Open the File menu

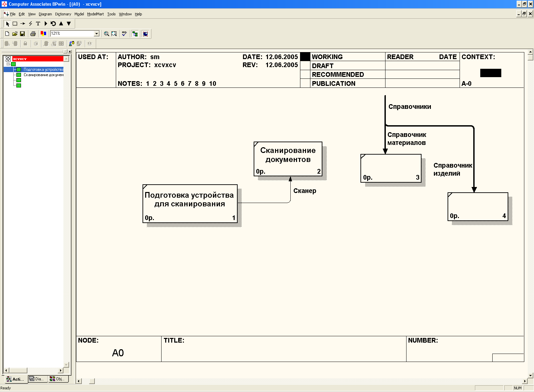point(13,14)
